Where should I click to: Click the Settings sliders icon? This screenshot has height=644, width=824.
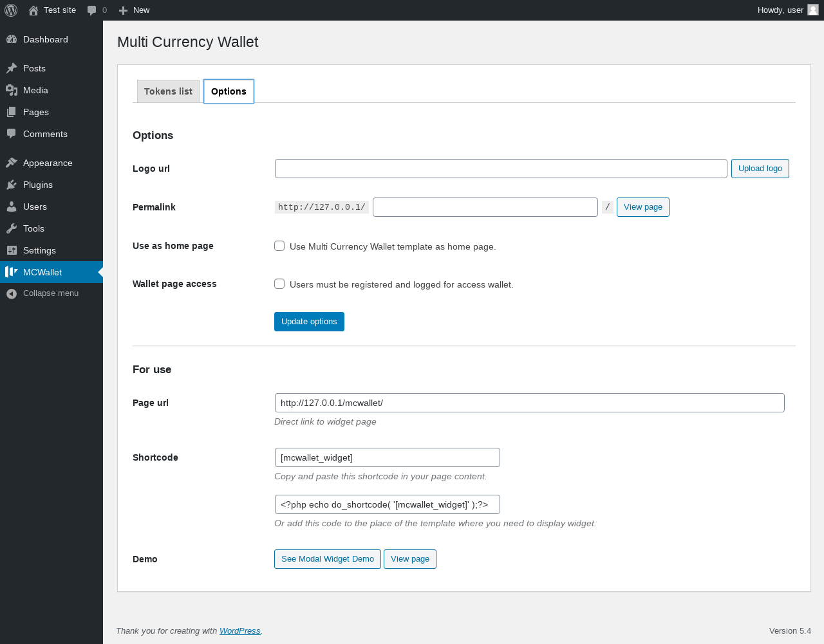pyautogui.click(x=12, y=250)
